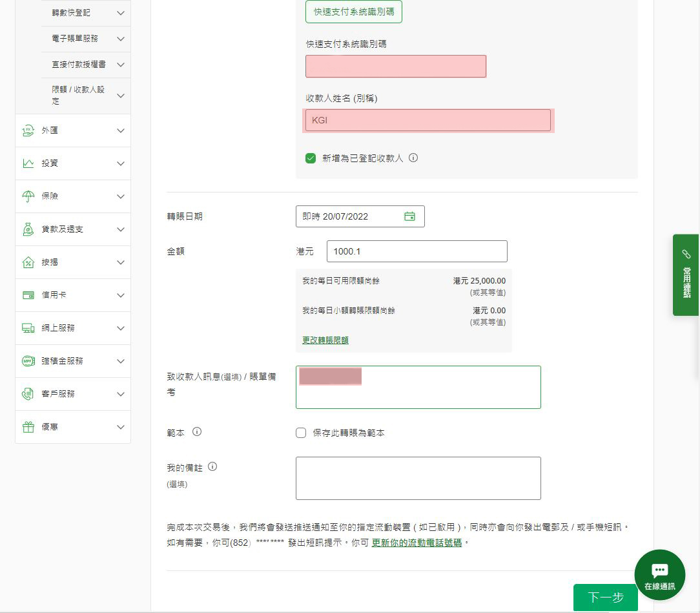The width and height of the screenshot is (700, 613).
Task: Click the 下一步 button
Action: [x=605, y=597]
